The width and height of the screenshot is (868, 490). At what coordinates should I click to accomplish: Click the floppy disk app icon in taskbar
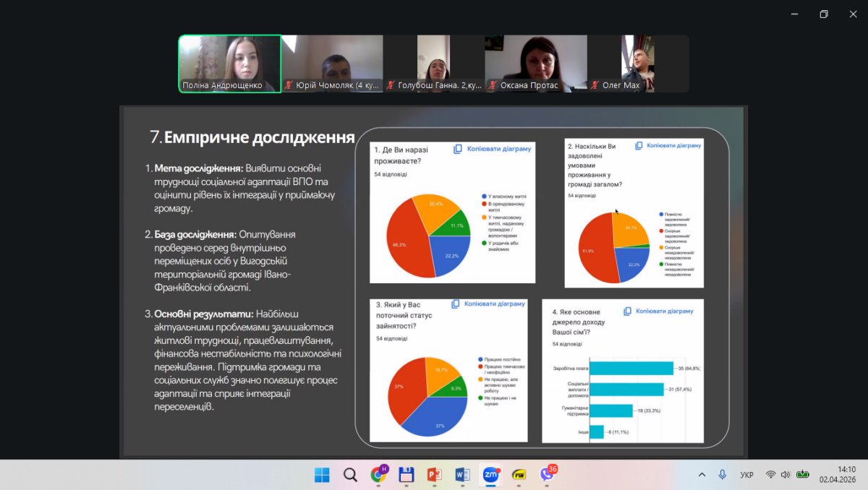coord(406,475)
